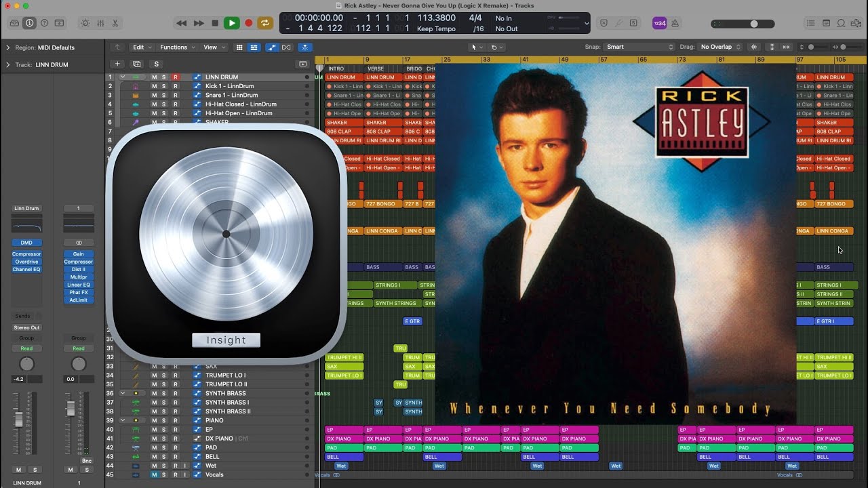Open the Compressor on Linn Drum strip
Screen dimensions: 868x488
pos(26,254)
